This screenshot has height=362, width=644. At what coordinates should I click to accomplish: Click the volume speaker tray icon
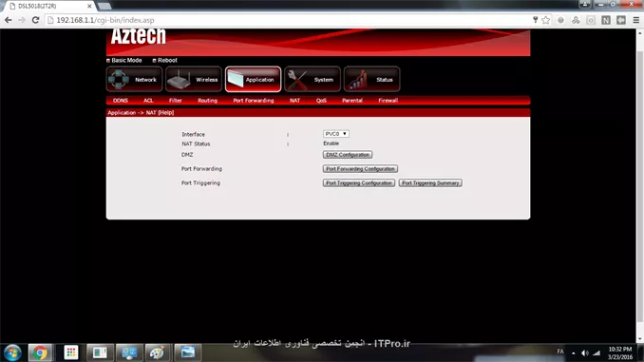click(x=585, y=352)
